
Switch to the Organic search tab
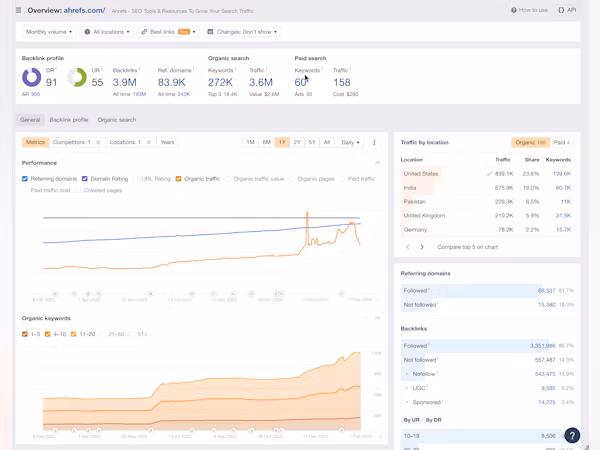[117, 120]
